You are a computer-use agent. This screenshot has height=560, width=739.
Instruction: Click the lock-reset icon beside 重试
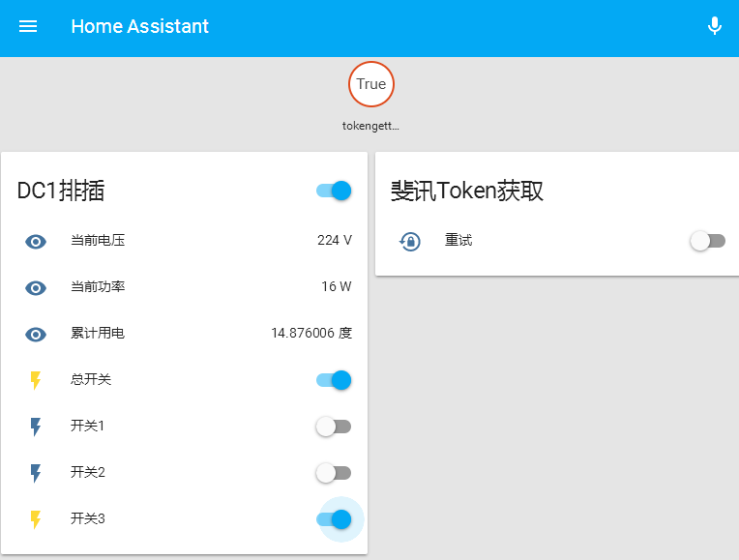coord(410,242)
